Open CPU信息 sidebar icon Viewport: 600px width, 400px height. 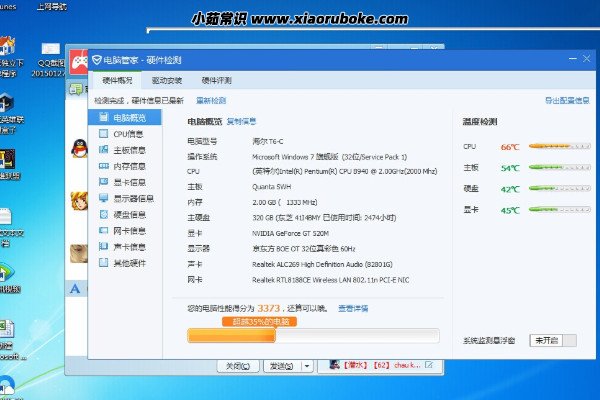coord(103,134)
